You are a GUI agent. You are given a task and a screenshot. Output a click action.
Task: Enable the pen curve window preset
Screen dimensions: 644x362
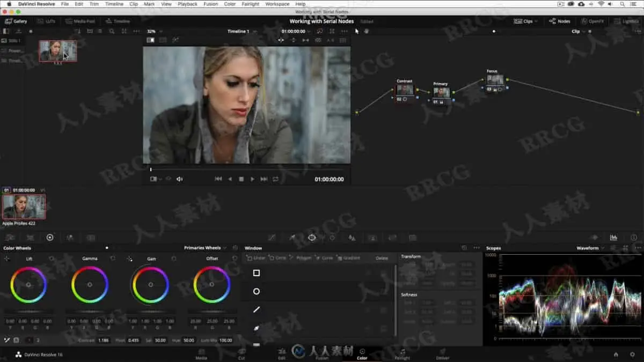coord(257,328)
